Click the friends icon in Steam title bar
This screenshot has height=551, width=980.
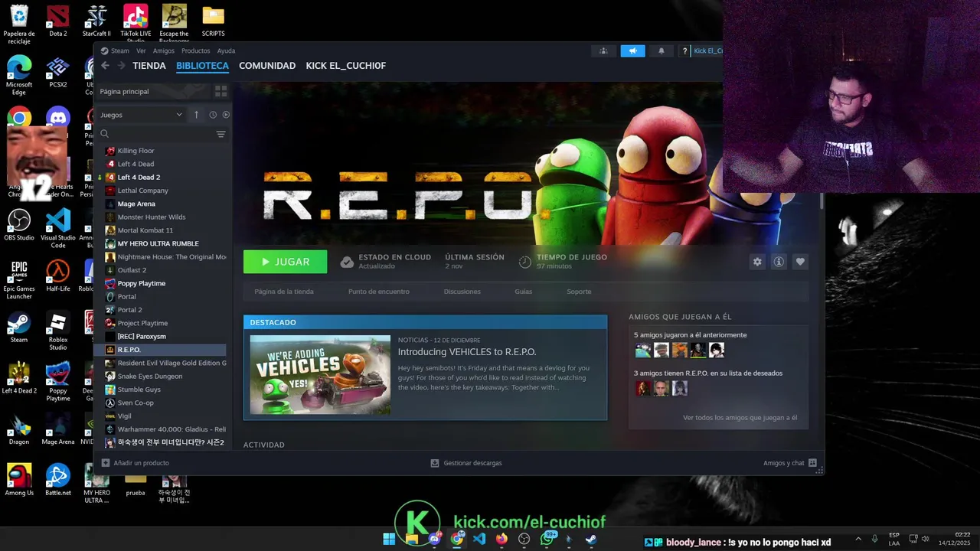[x=603, y=51]
